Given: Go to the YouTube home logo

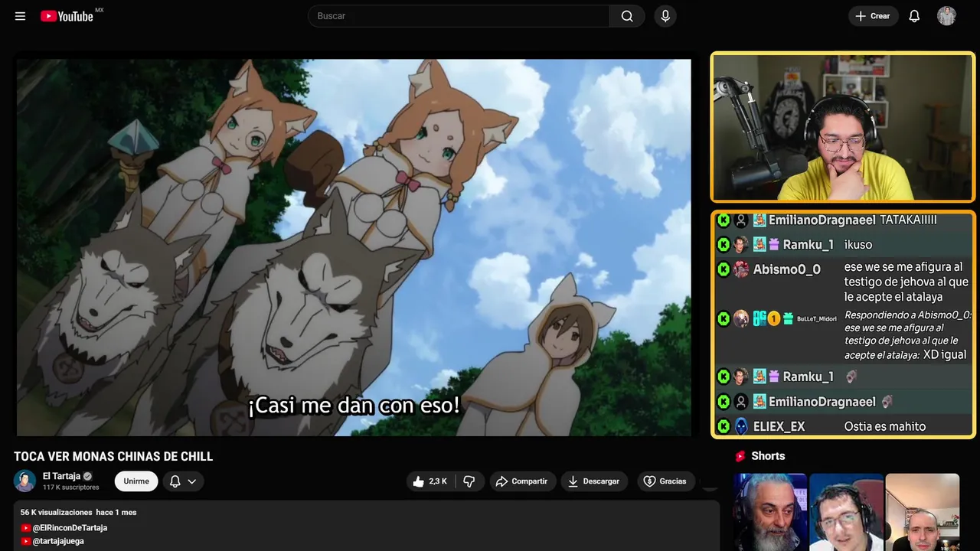Looking at the screenshot, I should 67,16.
